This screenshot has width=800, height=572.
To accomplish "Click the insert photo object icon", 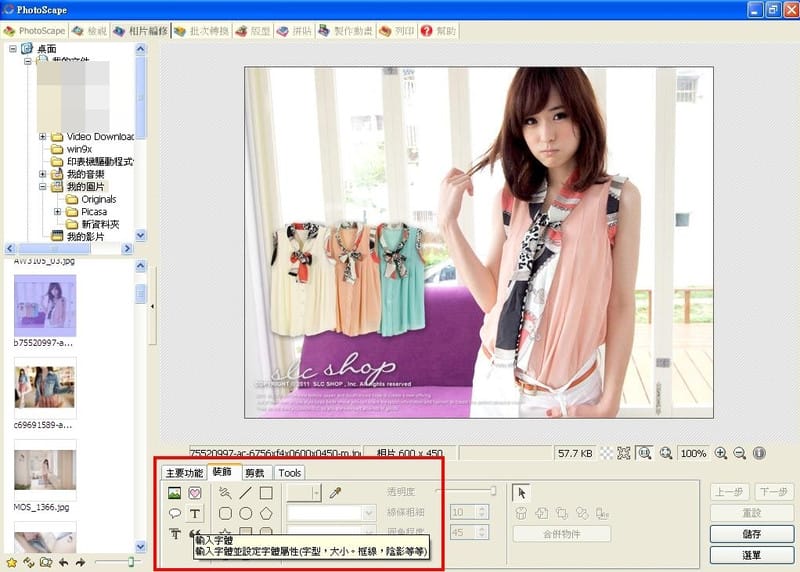I will tap(175, 493).
